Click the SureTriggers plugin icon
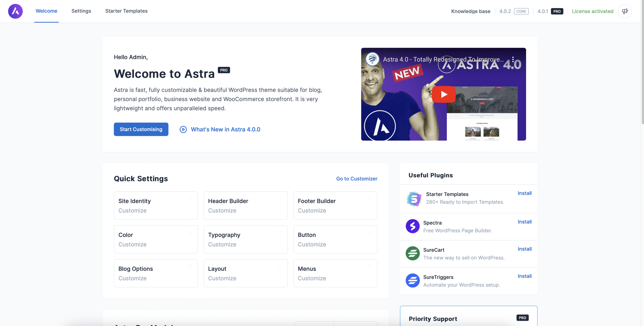This screenshot has height=326, width=644. click(x=413, y=280)
